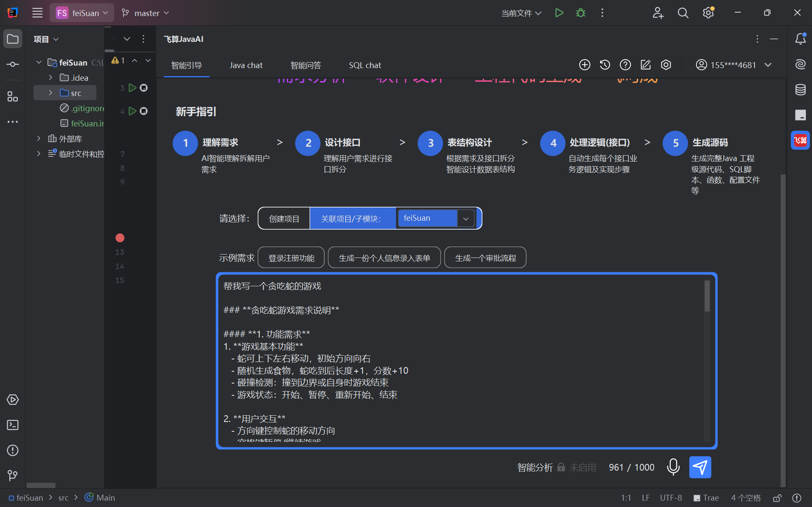This screenshot has width=812, height=507.
Task: Open the feiSuan module dropdown
Action: pyautogui.click(x=465, y=218)
